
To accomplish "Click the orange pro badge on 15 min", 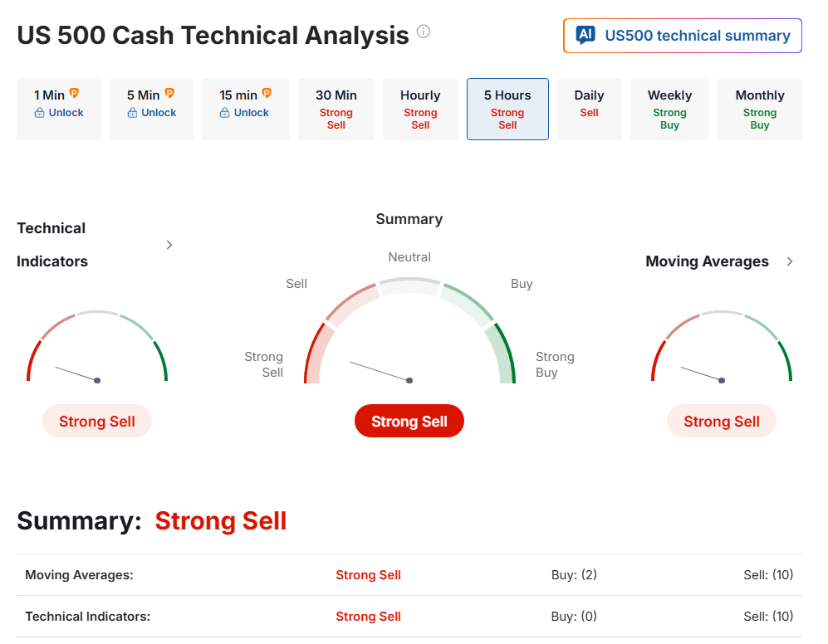I will tap(267, 94).
